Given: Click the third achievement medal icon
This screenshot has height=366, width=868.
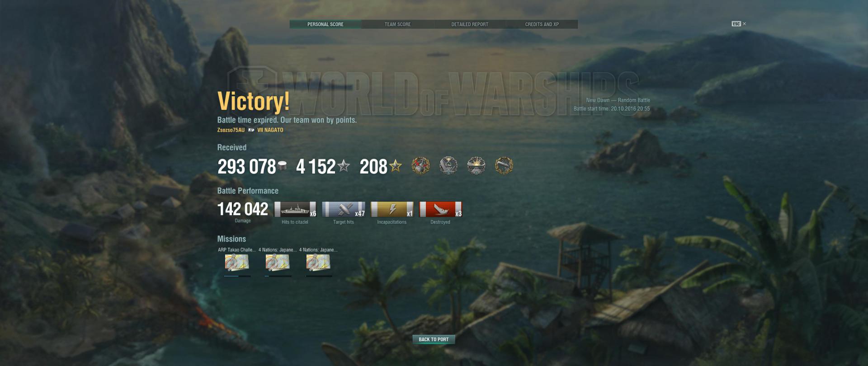Looking at the screenshot, I should pyautogui.click(x=476, y=166).
